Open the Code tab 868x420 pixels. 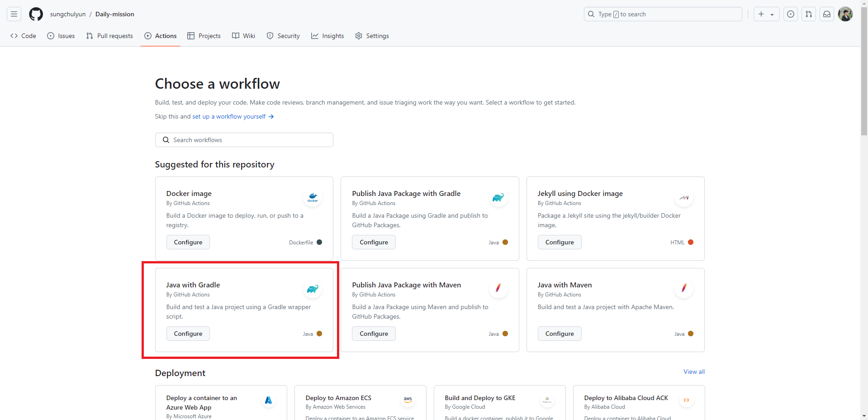coord(23,36)
